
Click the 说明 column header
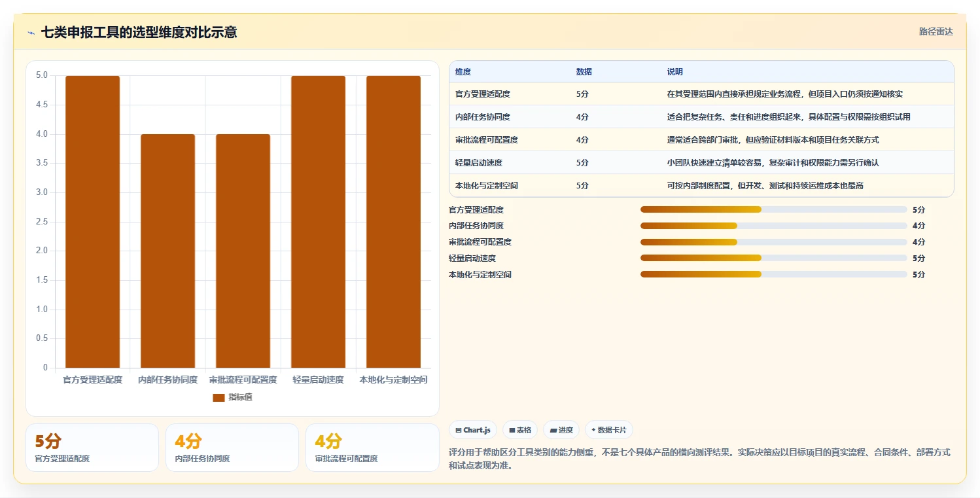coord(675,72)
